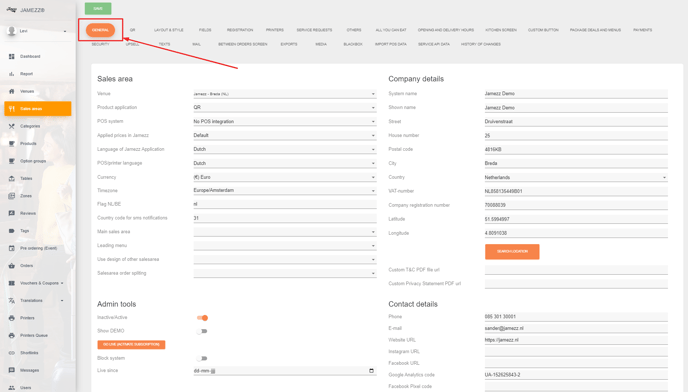Click the E-mail input field

(x=576, y=328)
